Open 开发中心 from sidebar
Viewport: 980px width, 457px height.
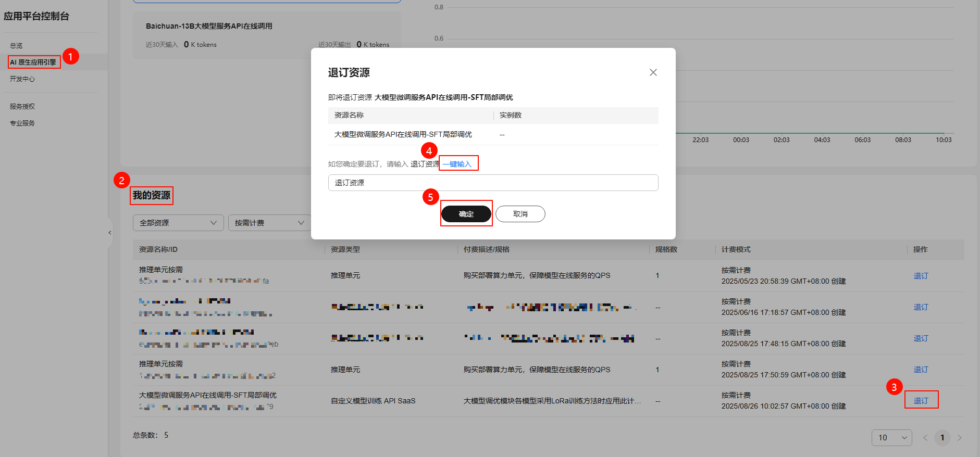point(22,79)
